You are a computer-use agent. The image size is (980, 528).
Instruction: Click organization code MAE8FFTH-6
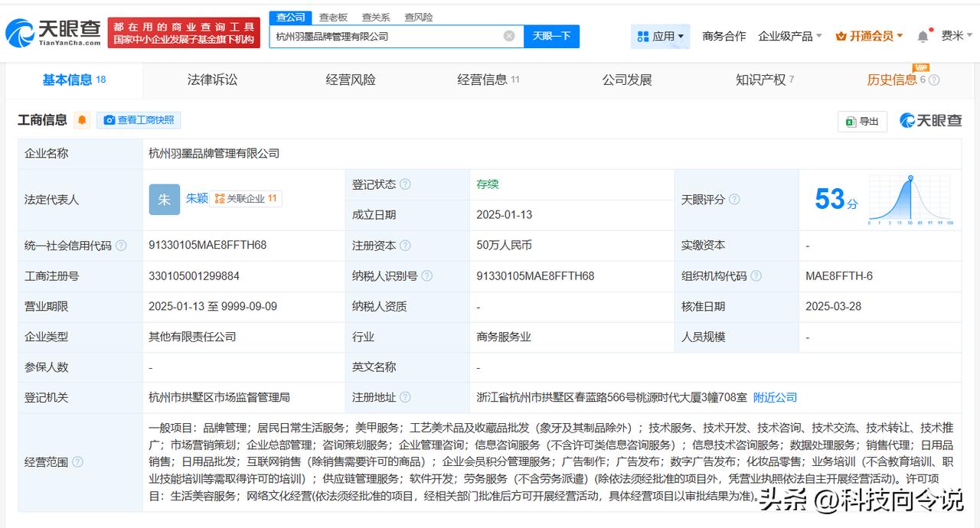click(839, 275)
